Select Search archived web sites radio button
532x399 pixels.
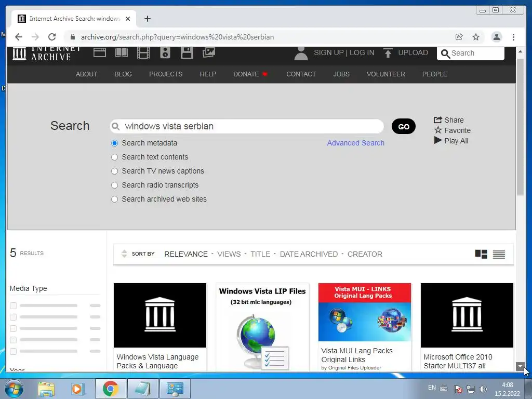click(115, 199)
